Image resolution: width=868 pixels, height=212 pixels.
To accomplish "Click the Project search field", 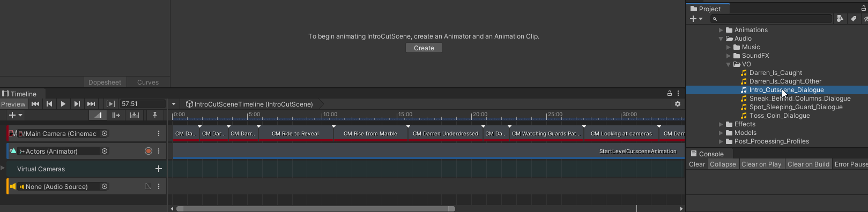I will (771, 19).
